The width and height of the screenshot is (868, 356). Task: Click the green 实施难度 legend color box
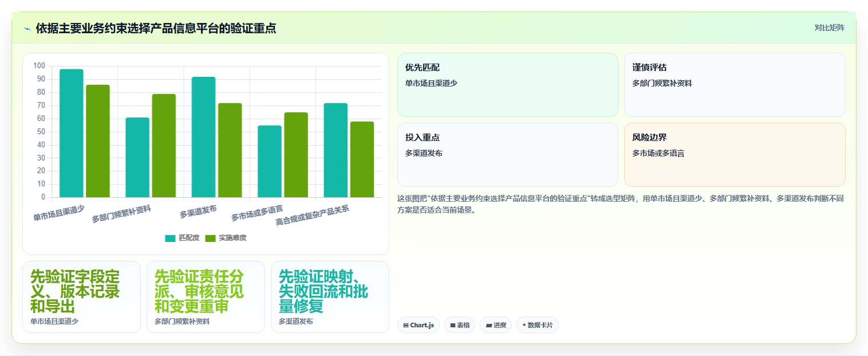click(210, 238)
